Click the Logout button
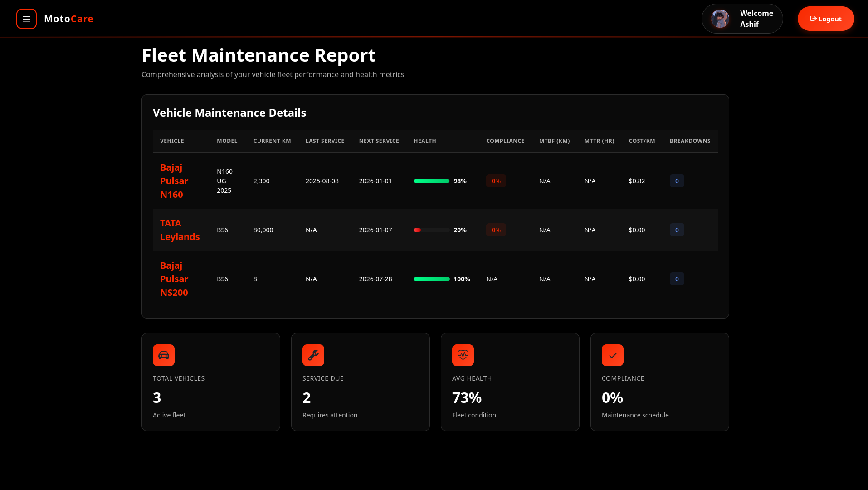The height and width of the screenshot is (490, 868). click(x=826, y=19)
